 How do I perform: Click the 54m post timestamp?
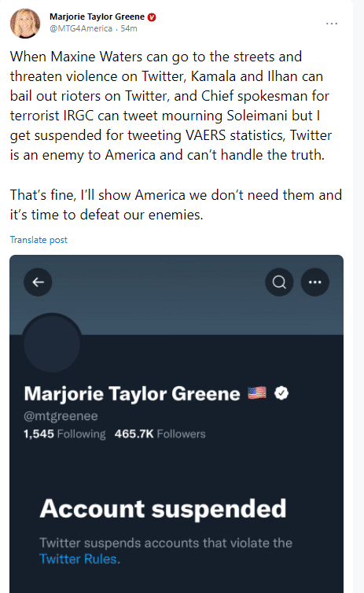coord(129,28)
